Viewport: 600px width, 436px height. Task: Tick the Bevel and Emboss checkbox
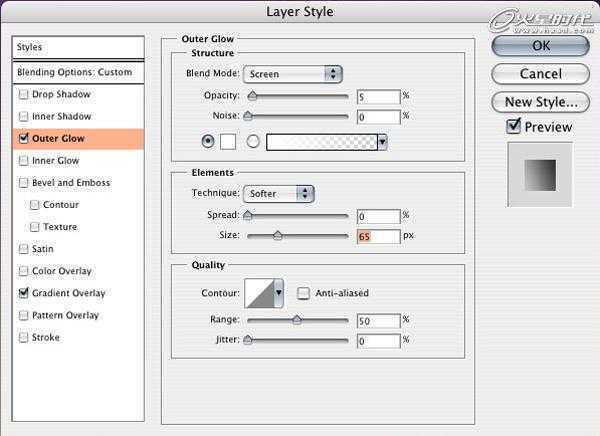pos(23,183)
